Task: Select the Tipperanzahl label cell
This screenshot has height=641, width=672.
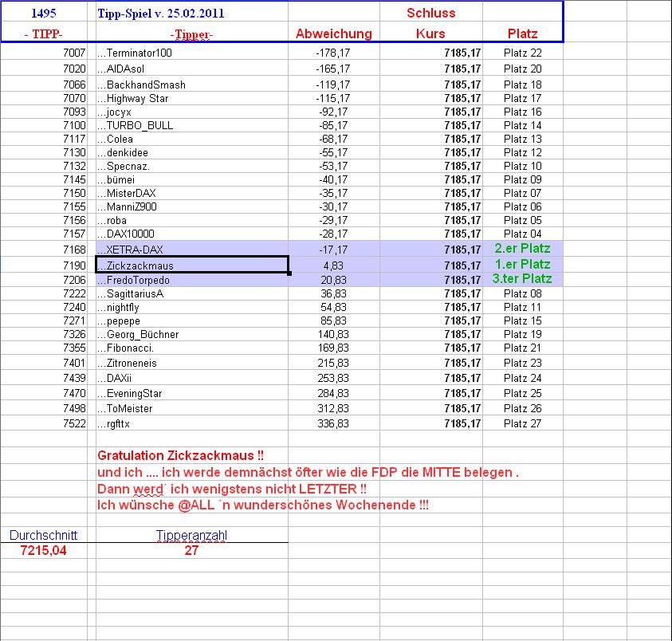Action: click(x=191, y=535)
